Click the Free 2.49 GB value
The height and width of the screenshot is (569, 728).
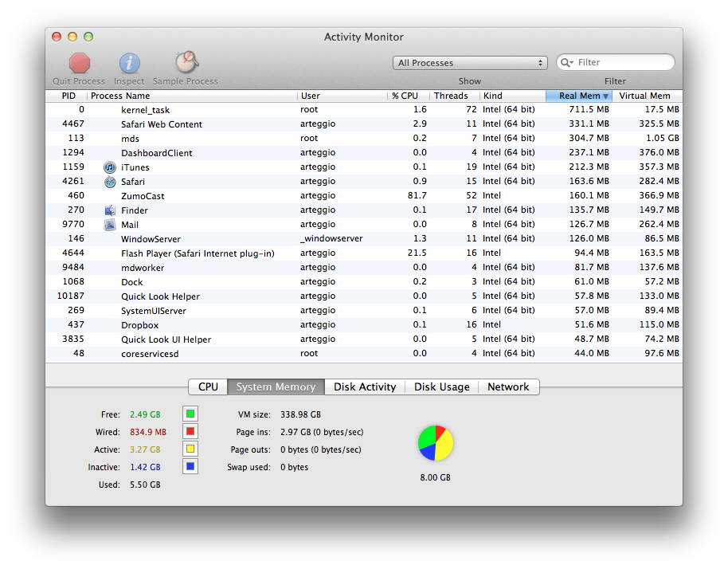click(x=145, y=414)
